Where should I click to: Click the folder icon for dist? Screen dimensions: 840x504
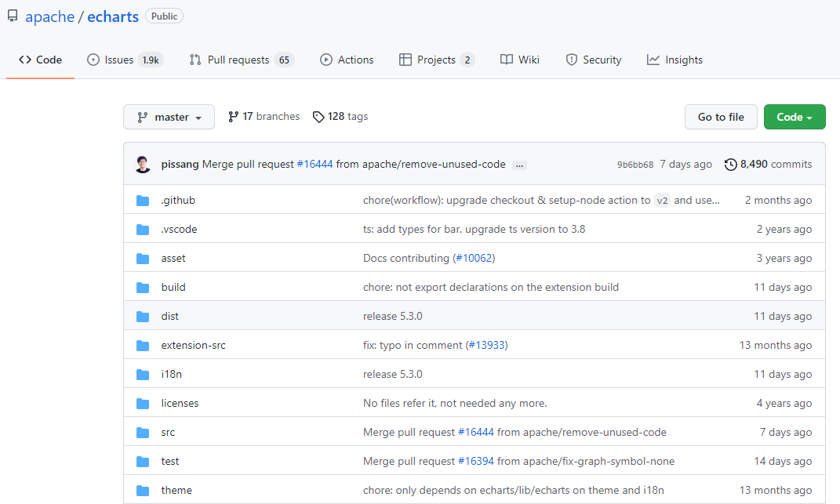[x=143, y=316]
